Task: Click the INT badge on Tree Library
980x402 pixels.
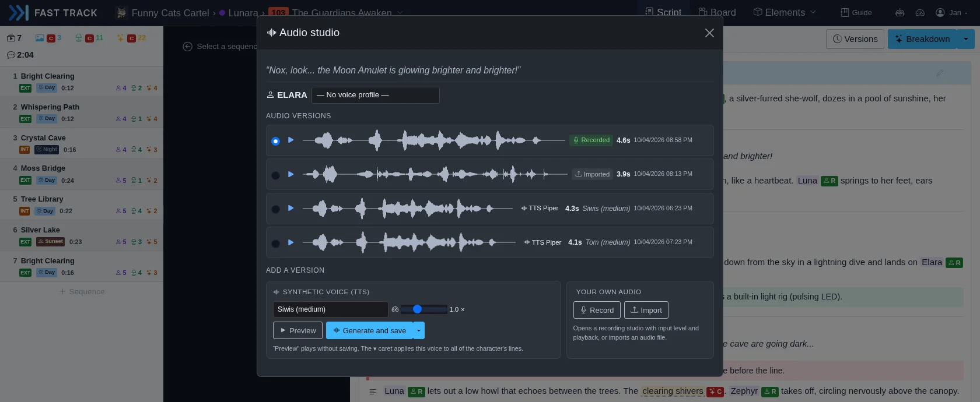Action: click(x=24, y=211)
